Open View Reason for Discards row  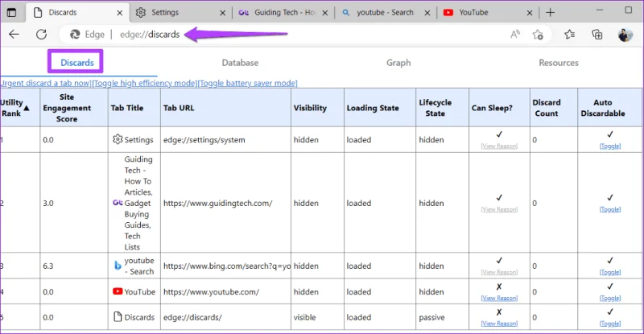coord(499,324)
